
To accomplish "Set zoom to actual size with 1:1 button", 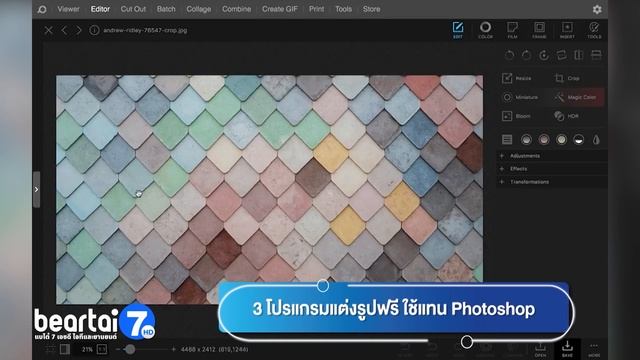I will click(102, 349).
